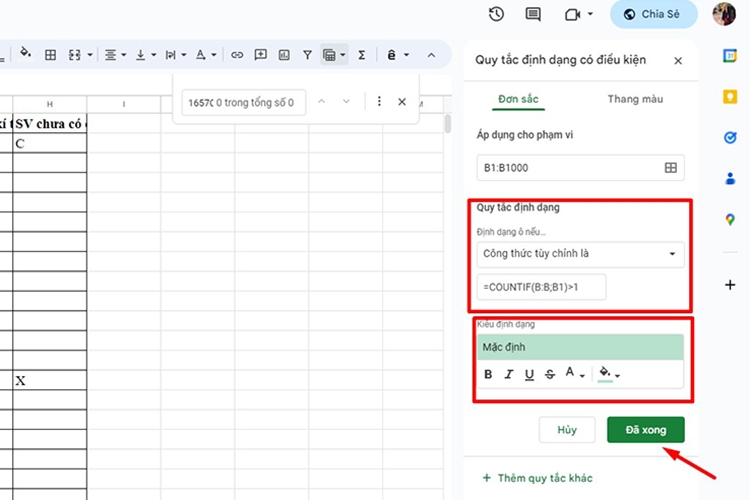Open the Công thức tùy chỉnh là dropdown
750x500 pixels.
coord(580,254)
